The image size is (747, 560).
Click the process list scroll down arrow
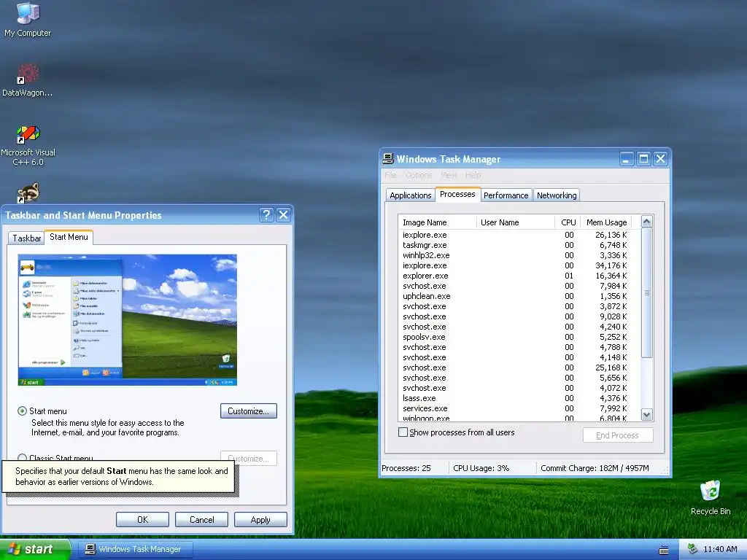(x=646, y=415)
